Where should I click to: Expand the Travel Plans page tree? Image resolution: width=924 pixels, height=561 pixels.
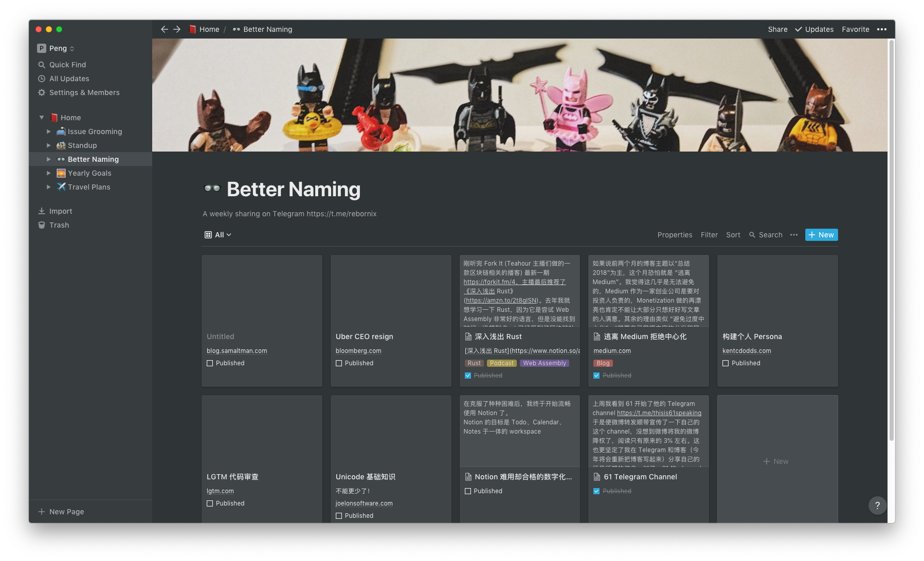[x=48, y=187]
